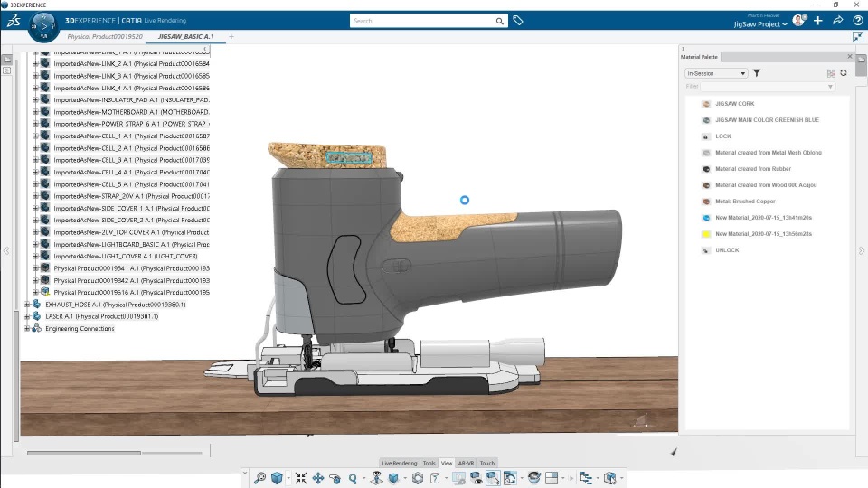Click the palette grid view icon beside refresh
Screen dimensions: 868x488
coord(831,73)
